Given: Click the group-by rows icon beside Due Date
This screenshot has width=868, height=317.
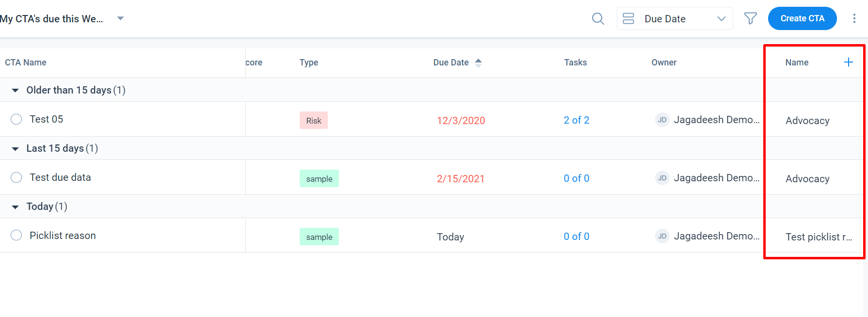Looking at the screenshot, I should [628, 18].
